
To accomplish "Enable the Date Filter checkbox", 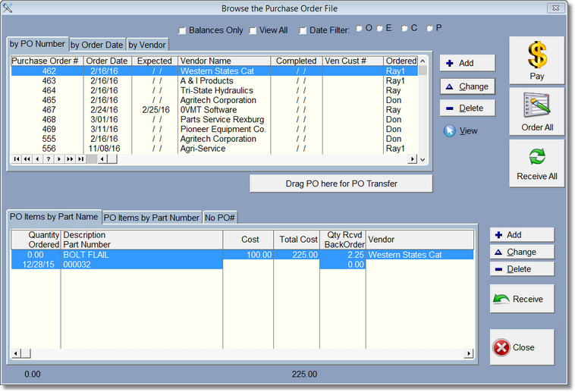I will coord(303,30).
